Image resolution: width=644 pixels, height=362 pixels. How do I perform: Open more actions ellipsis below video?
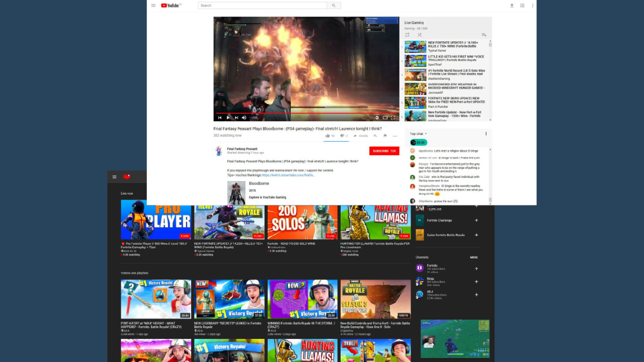point(395,136)
